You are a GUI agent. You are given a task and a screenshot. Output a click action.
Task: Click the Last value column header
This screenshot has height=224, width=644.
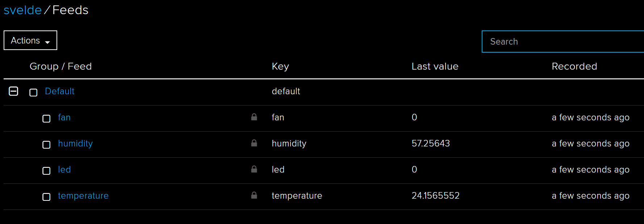(x=435, y=66)
